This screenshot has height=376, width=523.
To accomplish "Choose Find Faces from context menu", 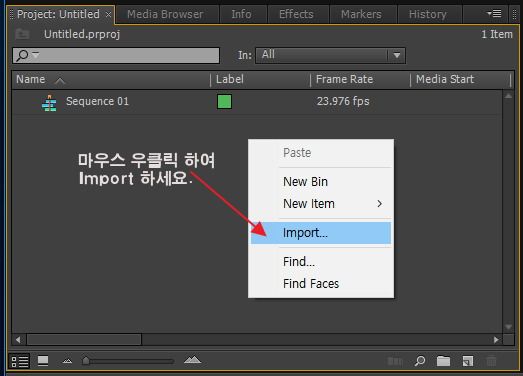I will coord(321,284).
